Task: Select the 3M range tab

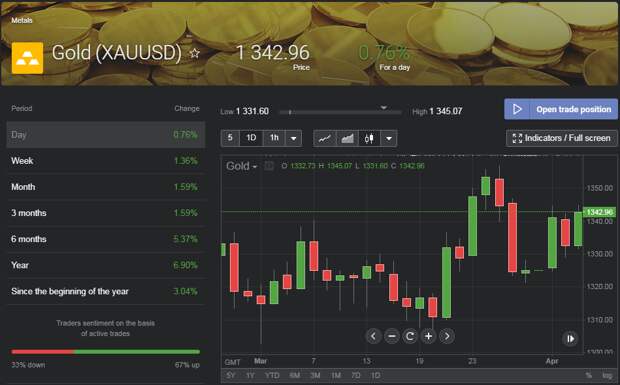Action: click(315, 375)
